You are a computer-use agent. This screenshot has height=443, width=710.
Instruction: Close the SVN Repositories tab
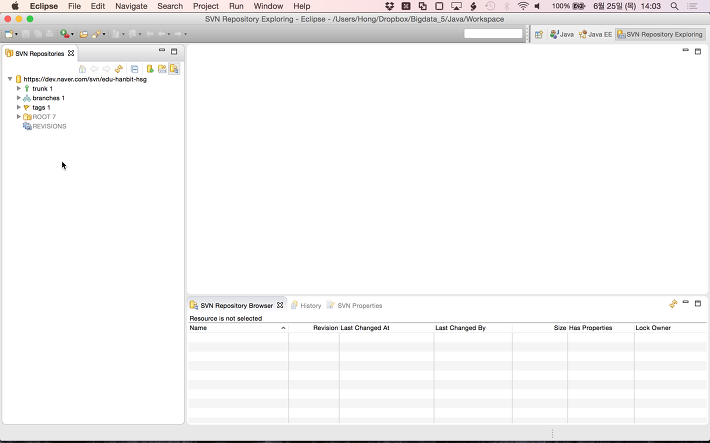pos(71,53)
